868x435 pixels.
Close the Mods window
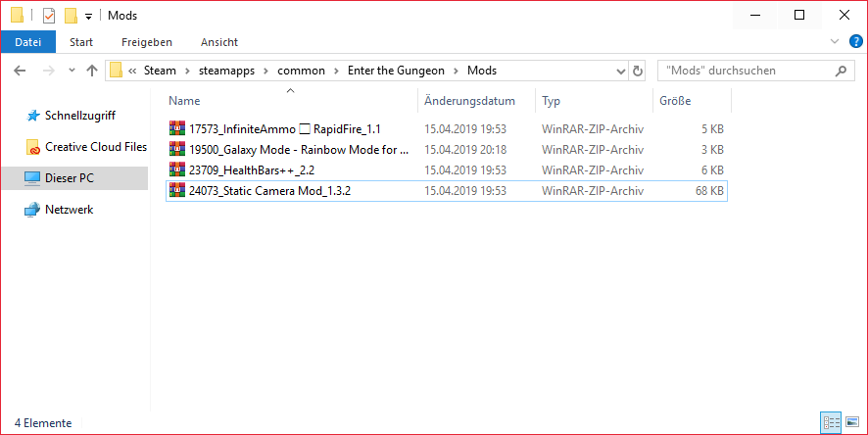pos(844,15)
